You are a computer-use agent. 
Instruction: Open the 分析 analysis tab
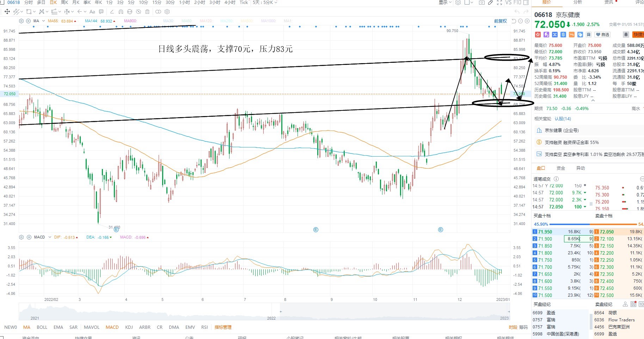(578, 2)
